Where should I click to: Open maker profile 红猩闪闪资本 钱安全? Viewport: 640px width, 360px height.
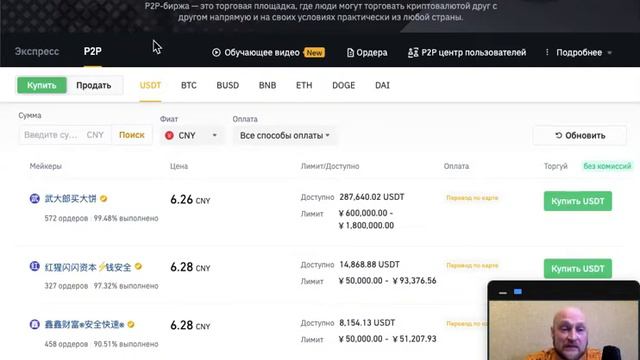click(x=88, y=267)
